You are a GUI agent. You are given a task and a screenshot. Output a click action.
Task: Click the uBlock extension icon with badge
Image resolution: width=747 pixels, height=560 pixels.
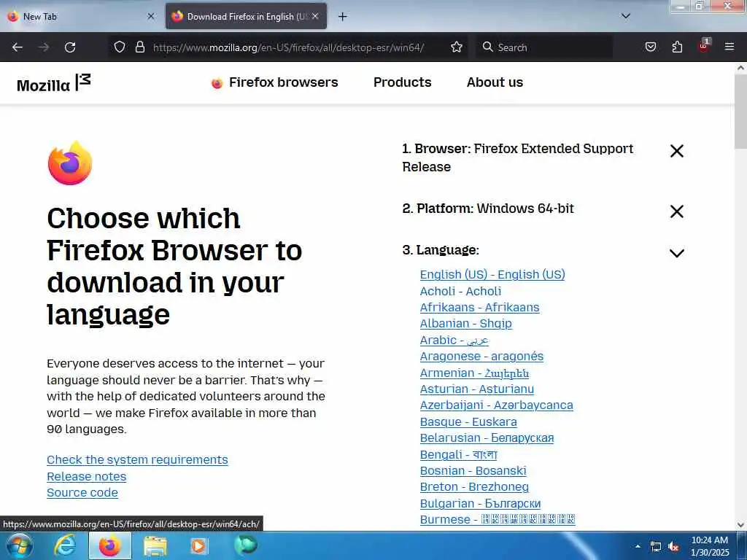[704, 46]
